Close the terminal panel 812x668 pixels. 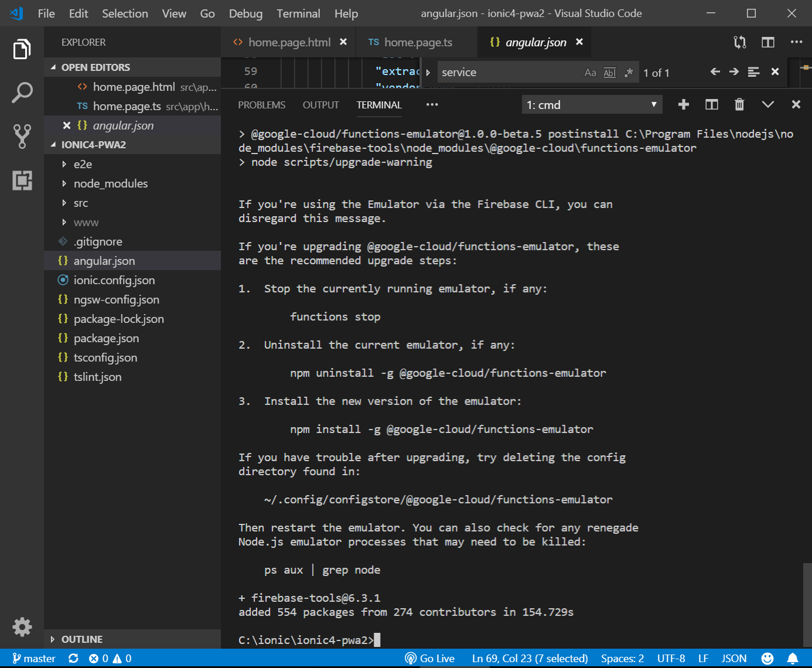click(x=796, y=104)
